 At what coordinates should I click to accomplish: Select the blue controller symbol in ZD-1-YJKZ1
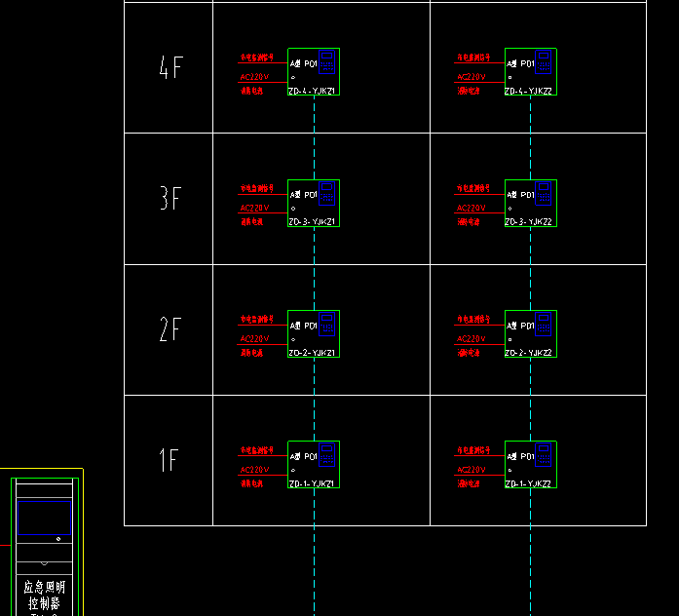tap(327, 455)
